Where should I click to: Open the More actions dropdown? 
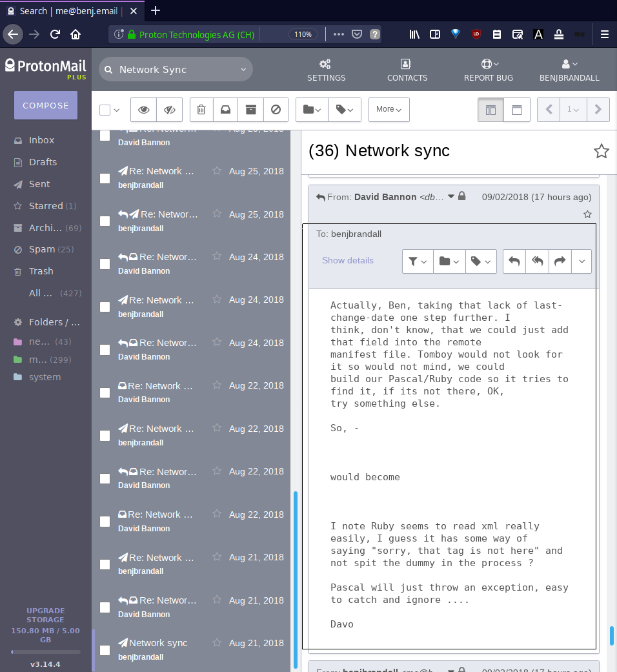click(x=389, y=110)
